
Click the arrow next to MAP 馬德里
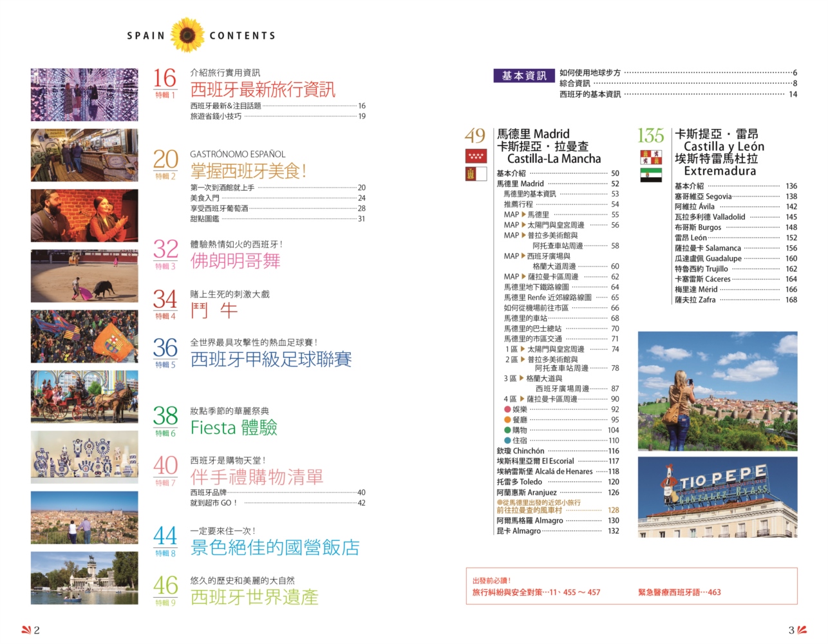coord(523,214)
